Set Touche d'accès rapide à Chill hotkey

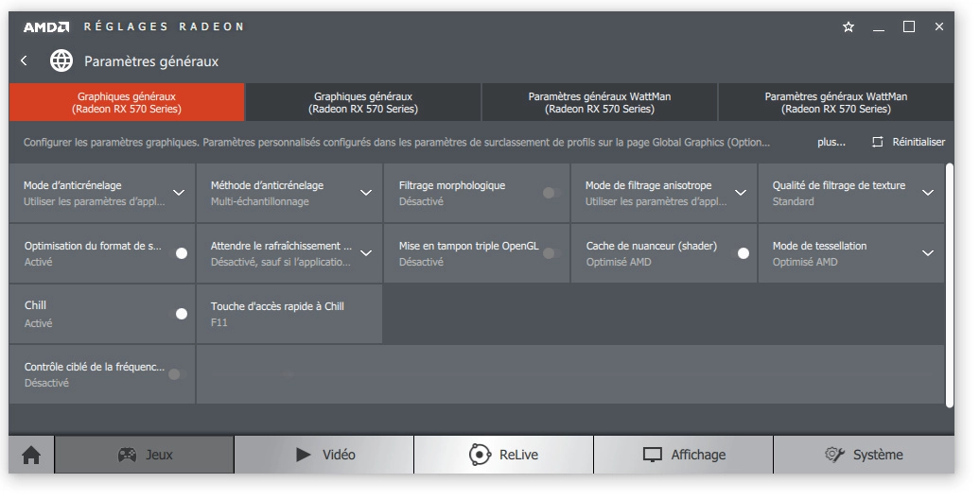(289, 314)
